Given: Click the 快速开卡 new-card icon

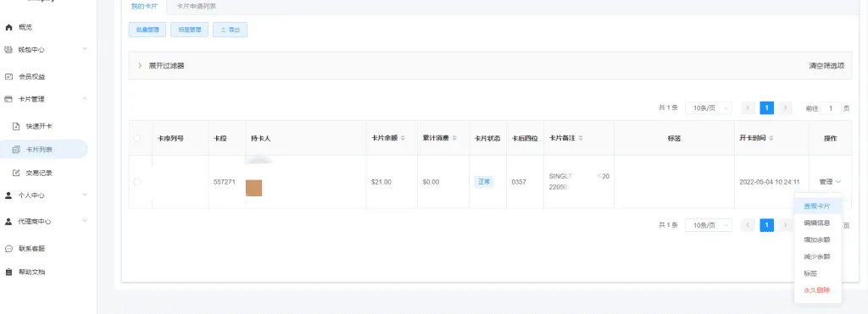Looking at the screenshot, I should pos(16,126).
